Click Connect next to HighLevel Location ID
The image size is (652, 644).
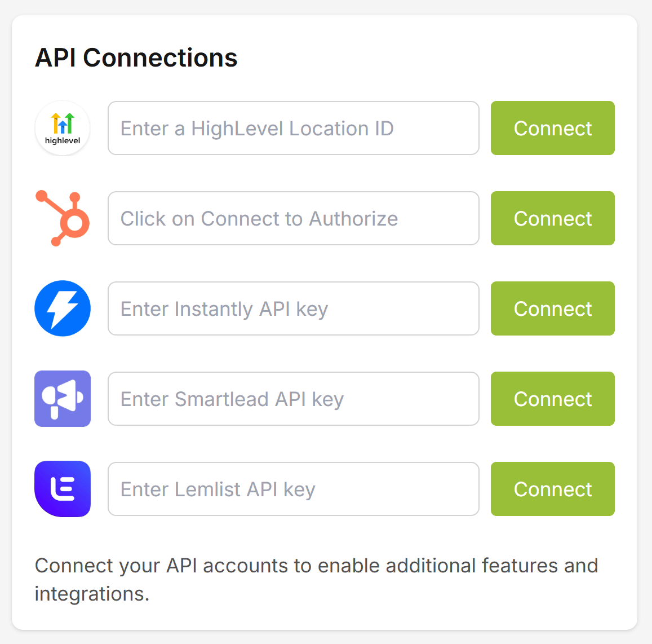[x=552, y=128]
